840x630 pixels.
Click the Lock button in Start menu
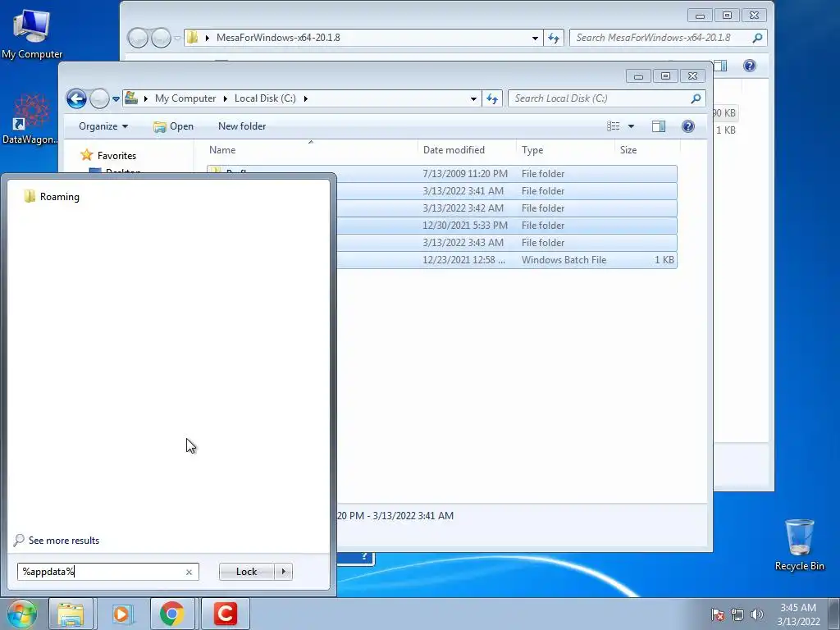(246, 572)
